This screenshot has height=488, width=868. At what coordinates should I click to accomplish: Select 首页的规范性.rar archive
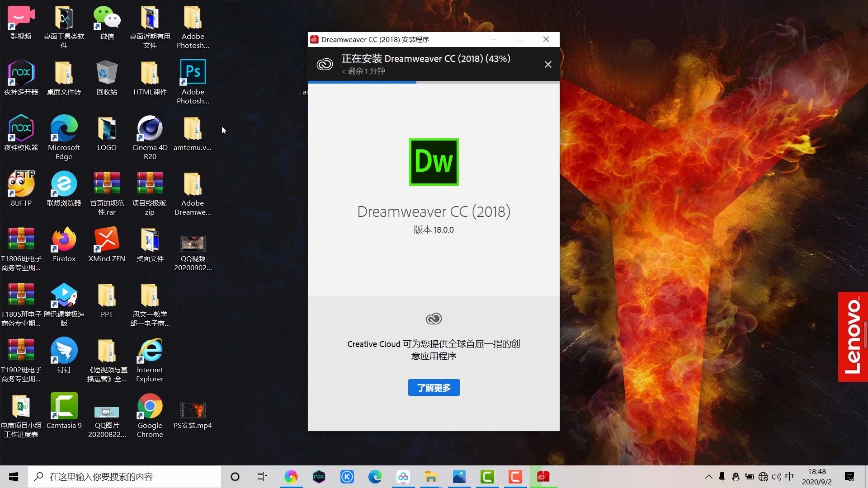(107, 193)
